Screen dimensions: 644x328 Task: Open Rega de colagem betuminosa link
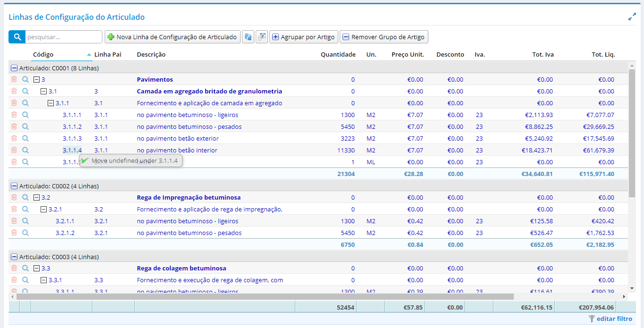[x=181, y=268]
